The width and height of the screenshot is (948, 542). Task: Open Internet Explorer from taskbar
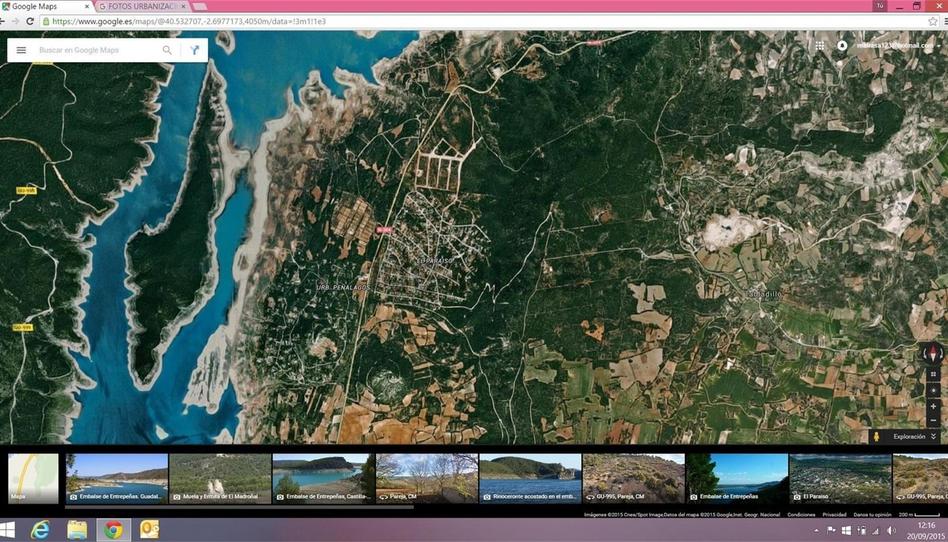[42, 530]
